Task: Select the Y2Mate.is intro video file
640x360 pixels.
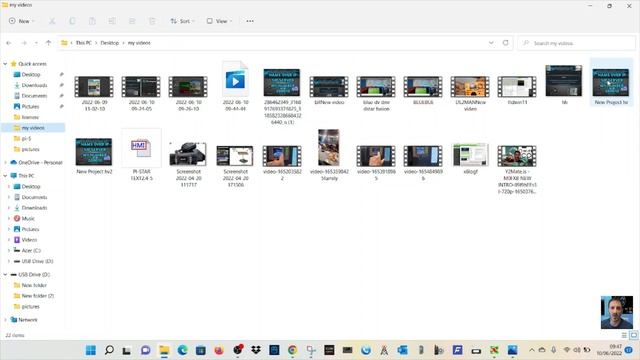Action: click(517, 169)
